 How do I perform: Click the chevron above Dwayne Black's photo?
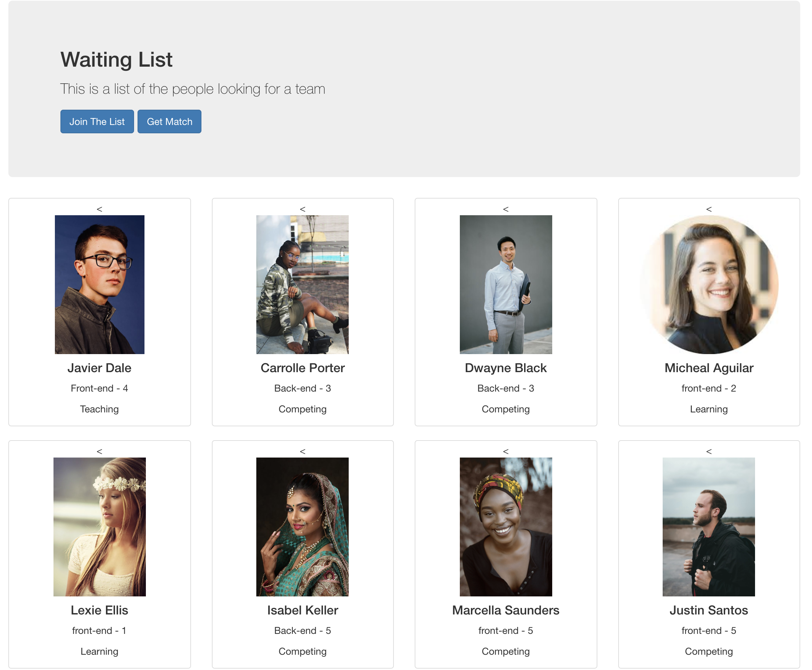coord(505,209)
